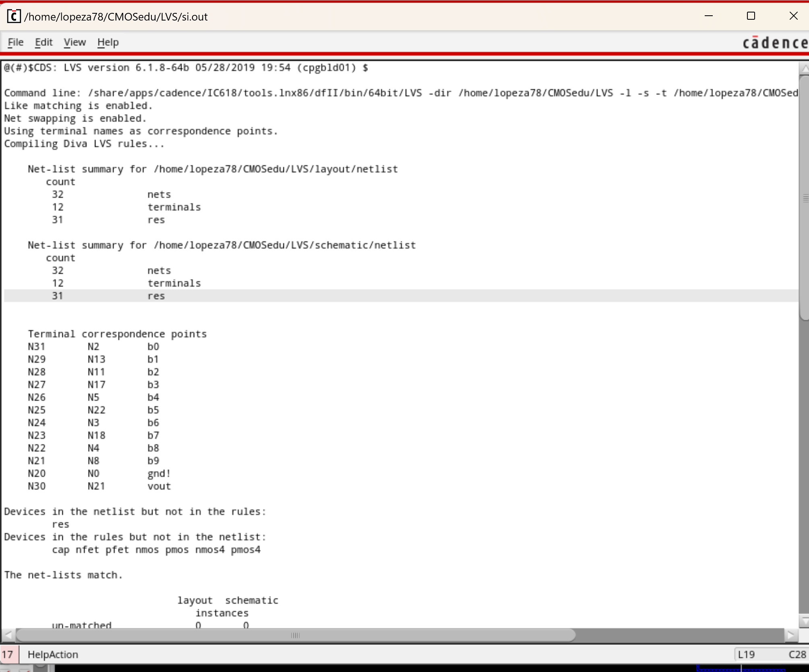809x672 pixels.
Task: Click the cadence logo at top right
Action: click(774, 43)
